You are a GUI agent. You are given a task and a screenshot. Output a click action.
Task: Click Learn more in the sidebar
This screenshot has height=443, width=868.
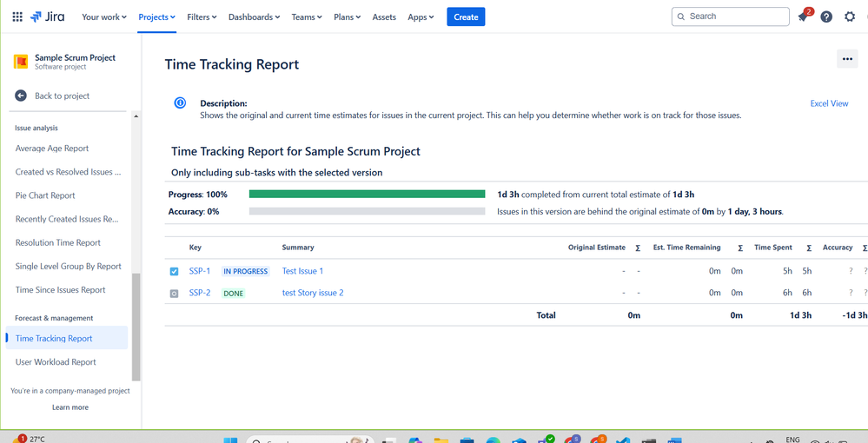[70, 407]
